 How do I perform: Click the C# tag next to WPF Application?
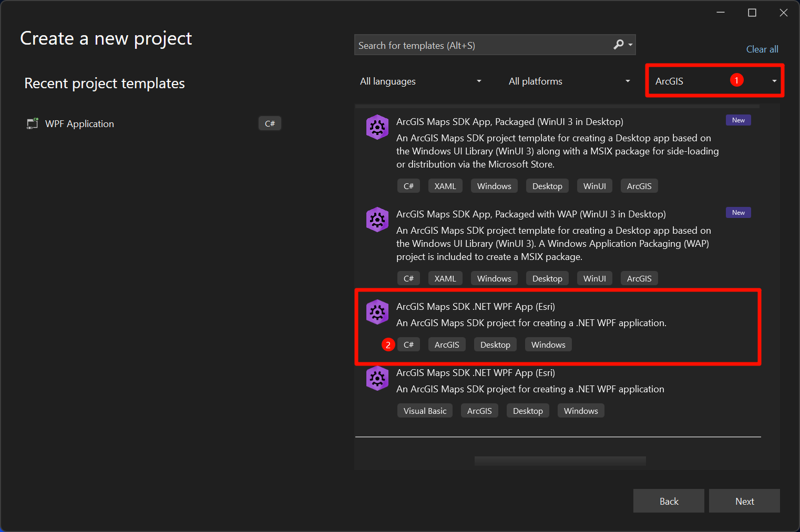tap(270, 123)
